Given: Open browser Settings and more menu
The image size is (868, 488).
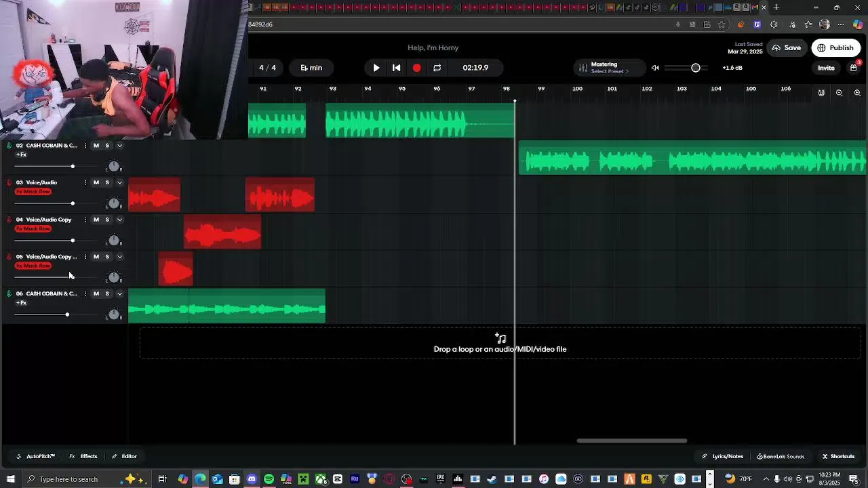Looking at the screenshot, I should tap(842, 24).
